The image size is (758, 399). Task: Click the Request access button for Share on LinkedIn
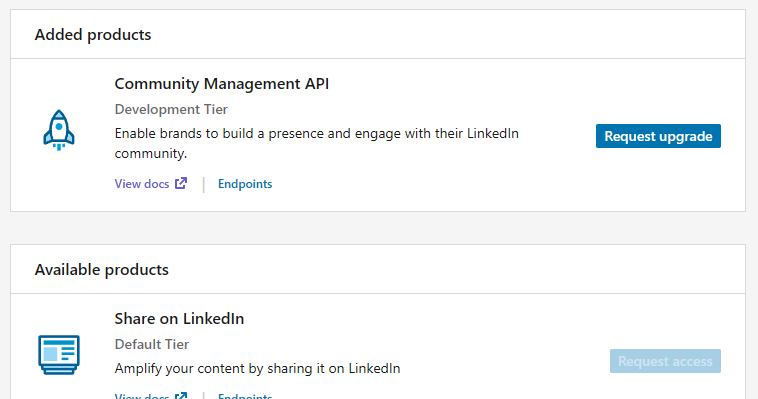point(665,361)
